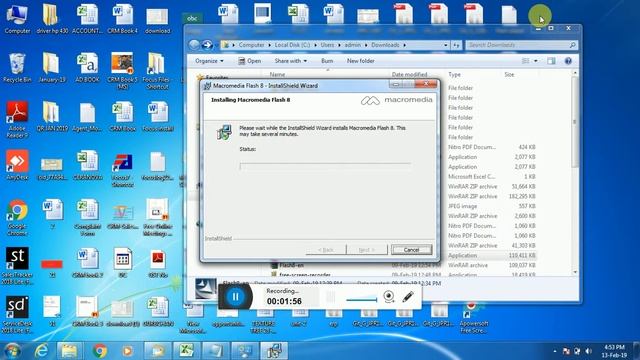Open Windows Explorer from the taskbar

69,351
